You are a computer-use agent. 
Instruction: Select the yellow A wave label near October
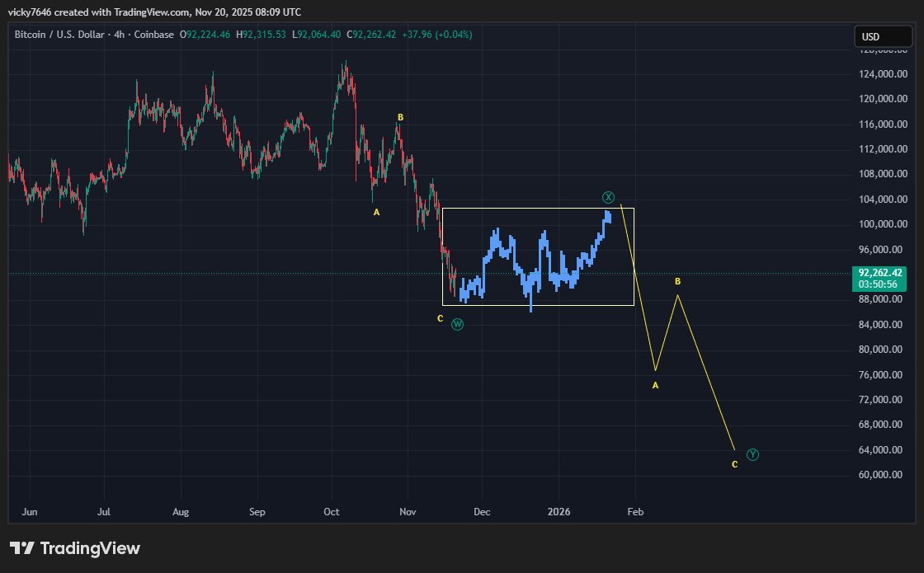click(375, 212)
